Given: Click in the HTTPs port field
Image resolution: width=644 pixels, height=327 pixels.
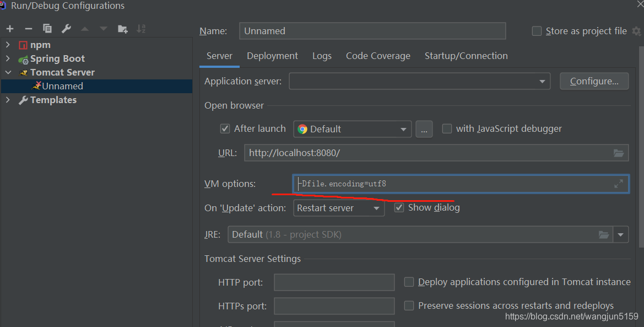Looking at the screenshot, I should coord(334,306).
